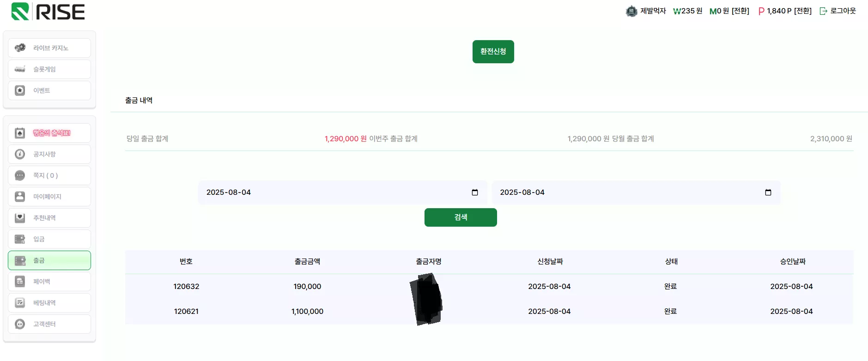Open the customer center headset icon

click(20, 324)
